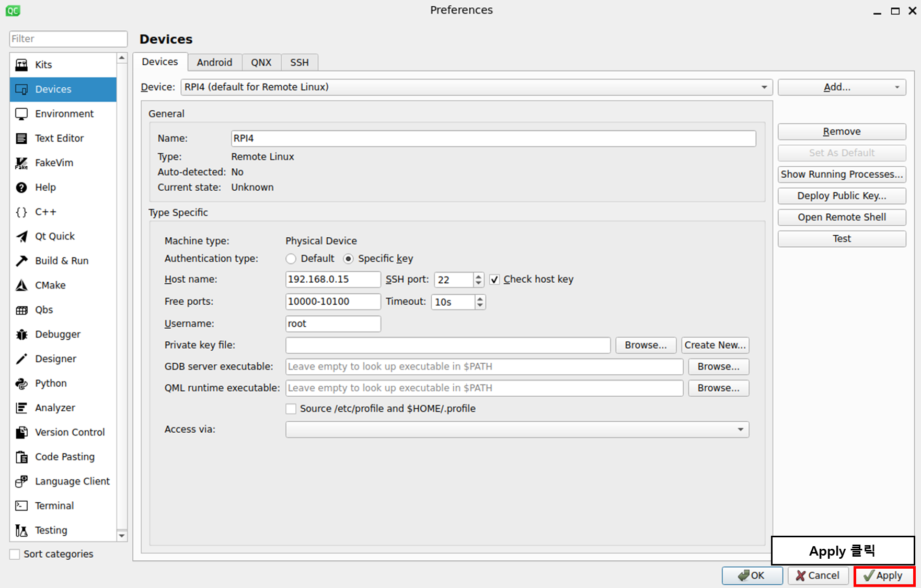Click the Host name field
The height and width of the screenshot is (588, 921).
pos(333,280)
